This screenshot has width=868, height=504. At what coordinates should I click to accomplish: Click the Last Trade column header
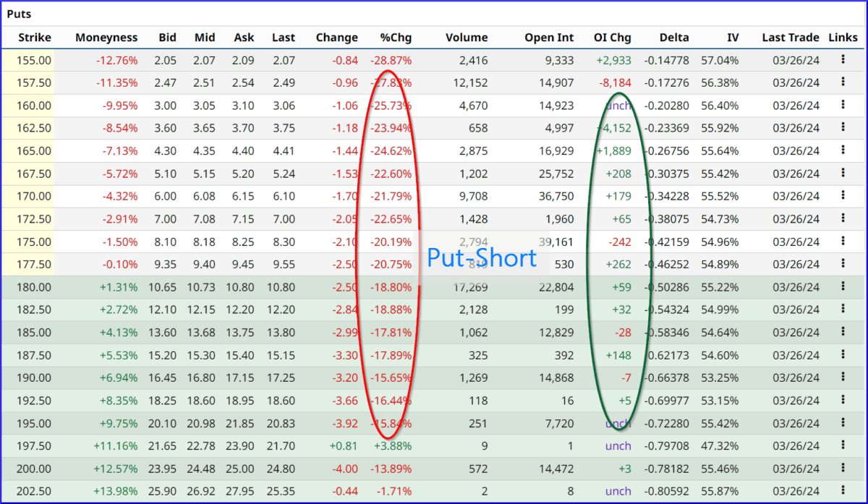click(790, 37)
